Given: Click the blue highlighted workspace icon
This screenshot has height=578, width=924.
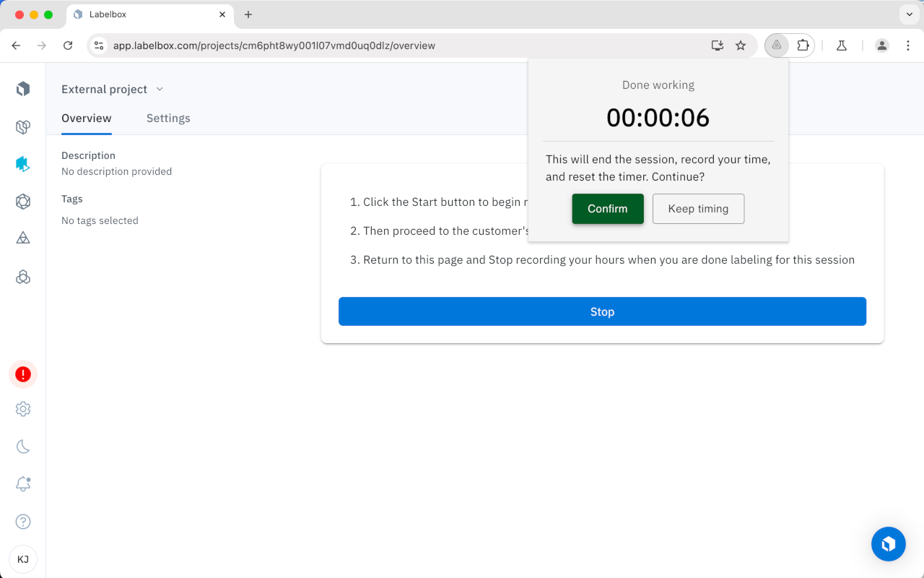Looking at the screenshot, I should 22,164.
